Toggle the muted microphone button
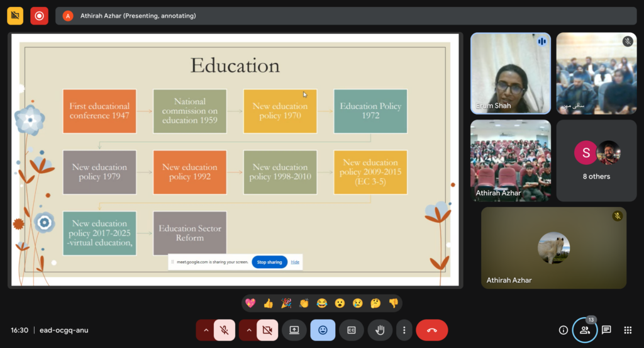 (x=225, y=330)
